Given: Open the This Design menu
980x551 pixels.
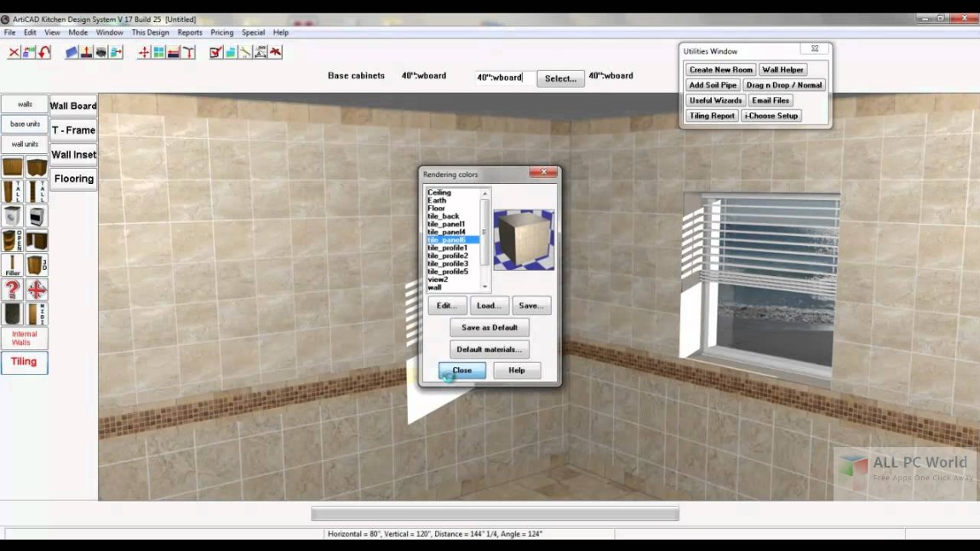Looking at the screenshot, I should coord(150,32).
